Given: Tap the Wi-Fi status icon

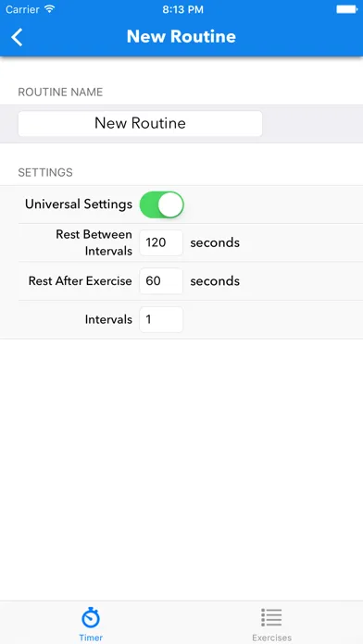Looking at the screenshot, I should (x=50, y=9).
